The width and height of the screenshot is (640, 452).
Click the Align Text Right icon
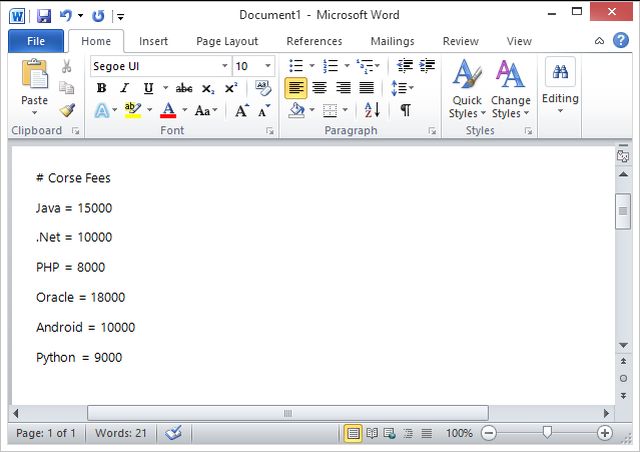pos(343,88)
